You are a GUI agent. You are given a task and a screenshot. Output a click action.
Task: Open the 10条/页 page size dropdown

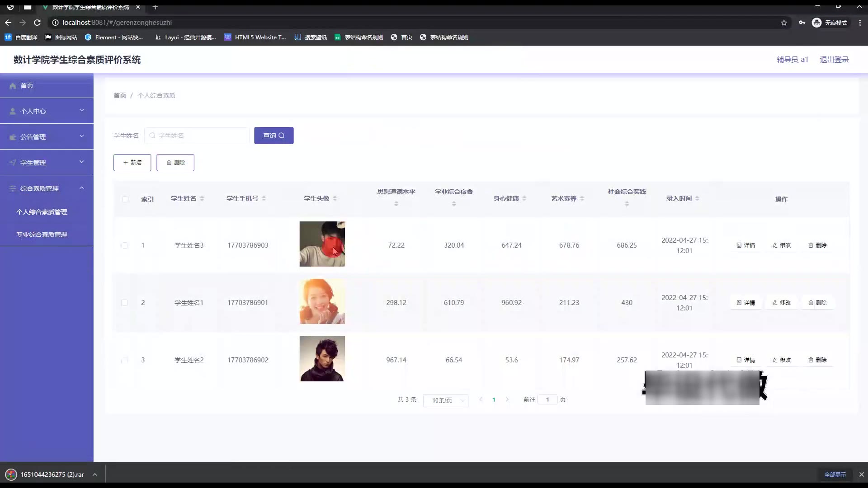tap(445, 400)
